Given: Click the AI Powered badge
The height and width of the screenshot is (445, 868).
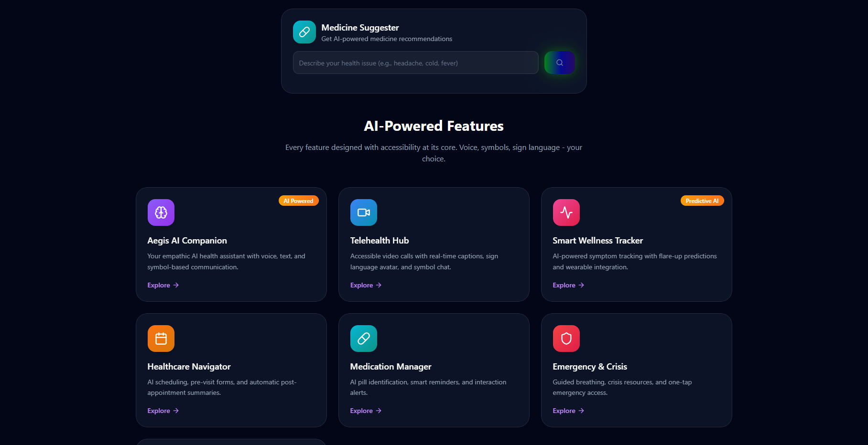Looking at the screenshot, I should tap(298, 201).
